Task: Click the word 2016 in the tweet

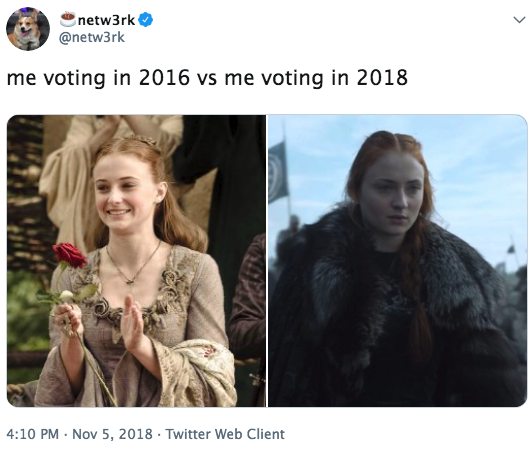Action: coord(164,77)
